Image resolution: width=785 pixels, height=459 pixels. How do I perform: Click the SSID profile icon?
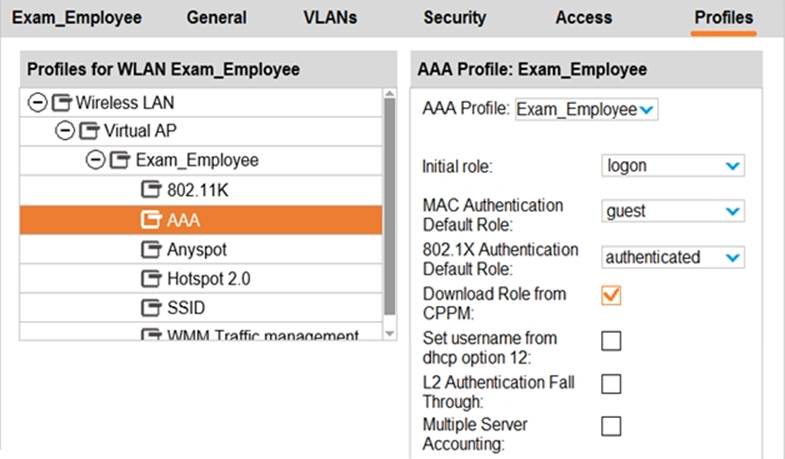pyautogui.click(x=151, y=307)
